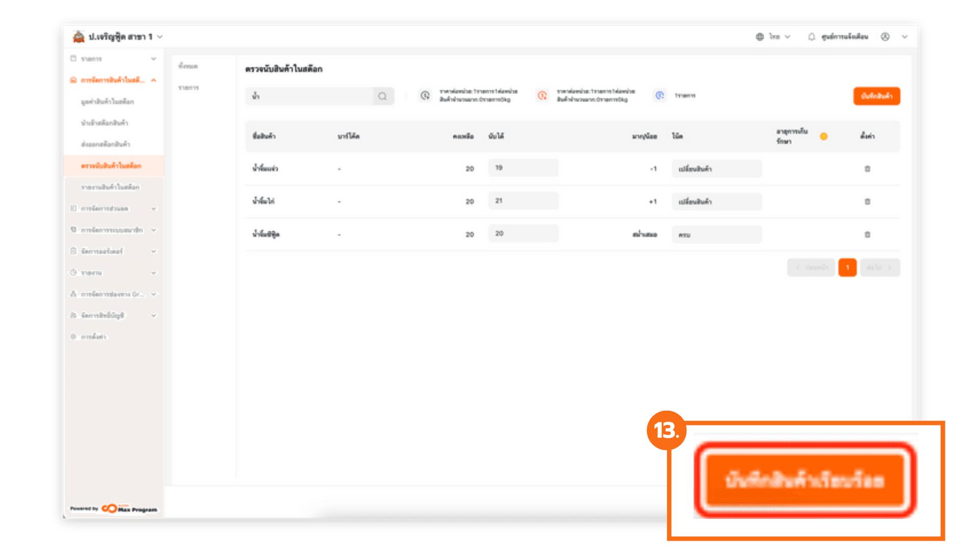Click the blue circular summary icon above the table

click(x=659, y=95)
